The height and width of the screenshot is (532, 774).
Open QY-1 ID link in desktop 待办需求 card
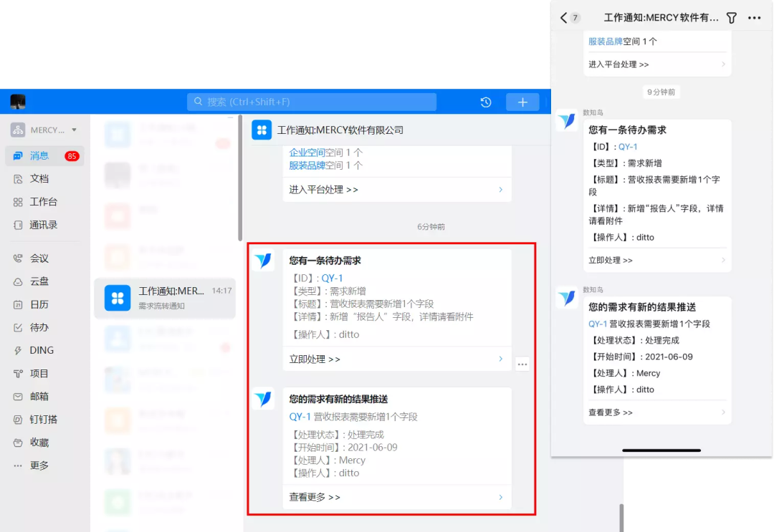pos(332,278)
